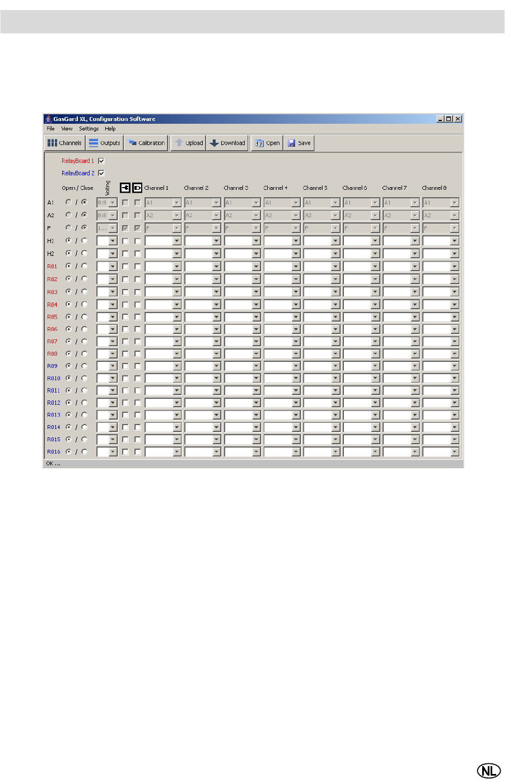Click the Open / Close column label
532x779 pixels.
pos(77,188)
